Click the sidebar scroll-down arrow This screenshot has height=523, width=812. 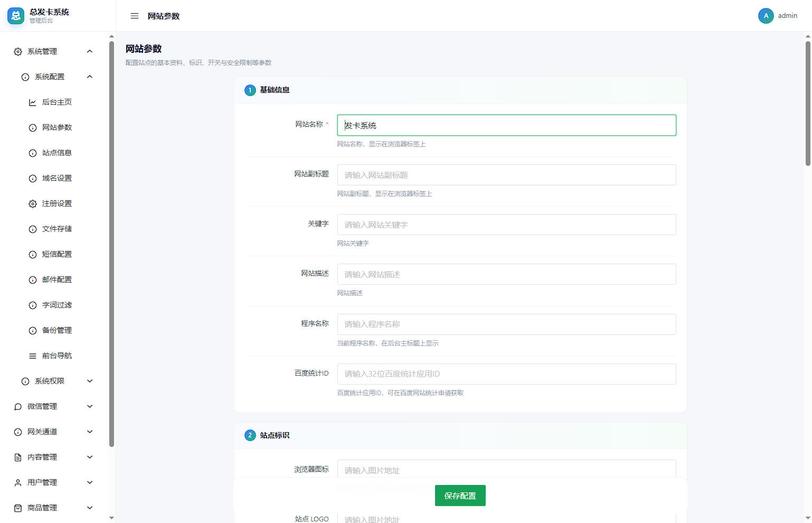click(x=111, y=518)
